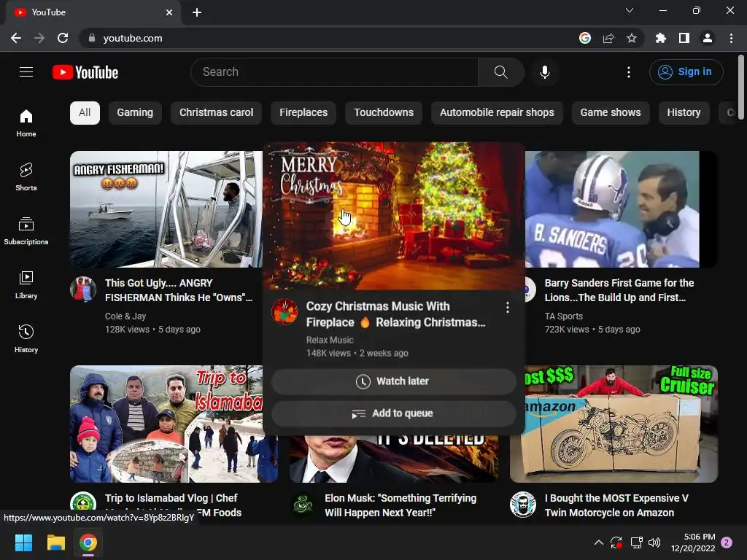Click the YouTube logo
Screen dimensions: 747x560
85,72
